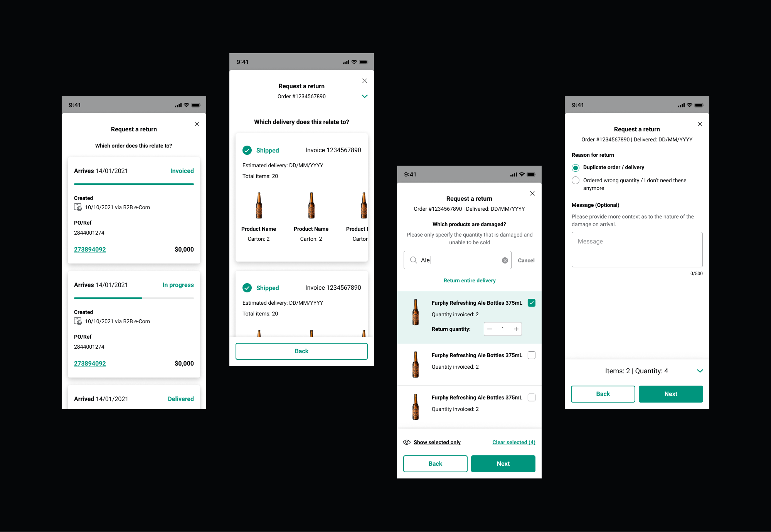This screenshot has width=771, height=532.
Task: Click the Message text area
Action: pyautogui.click(x=637, y=250)
